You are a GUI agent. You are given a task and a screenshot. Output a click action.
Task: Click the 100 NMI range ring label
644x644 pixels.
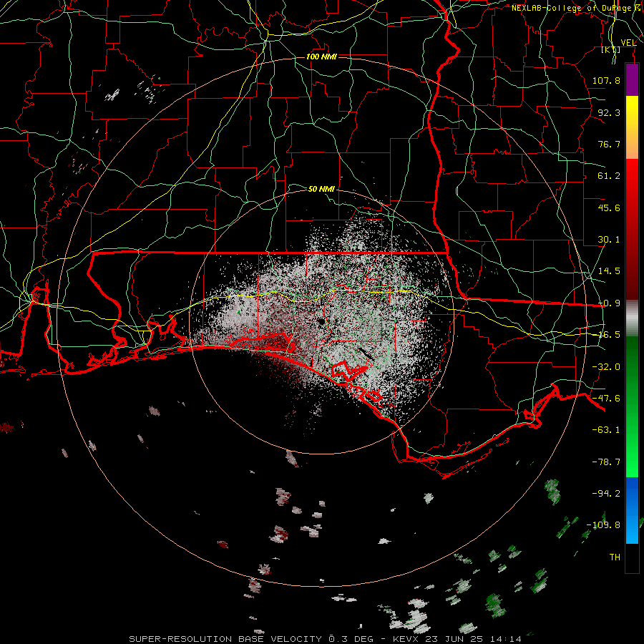click(x=321, y=57)
